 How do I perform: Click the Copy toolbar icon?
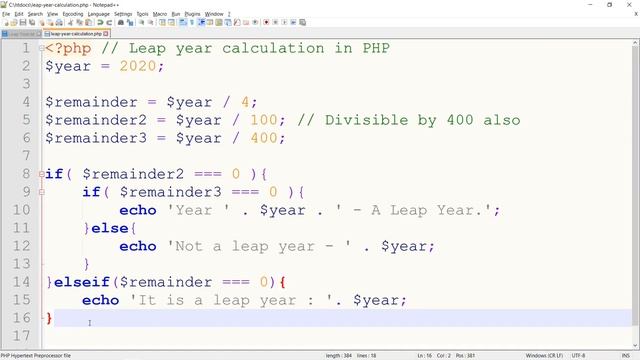pyautogui.click(x=80, y=22)
